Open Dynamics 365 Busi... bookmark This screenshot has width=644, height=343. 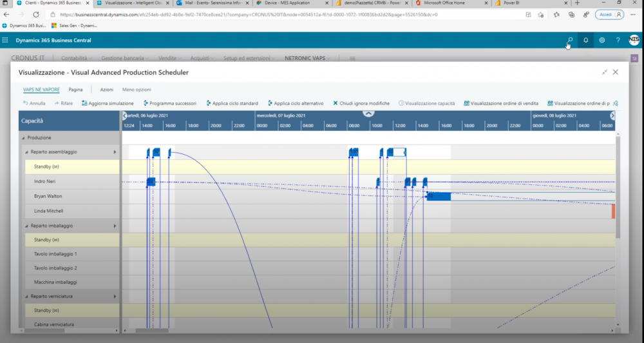[24, 26]
